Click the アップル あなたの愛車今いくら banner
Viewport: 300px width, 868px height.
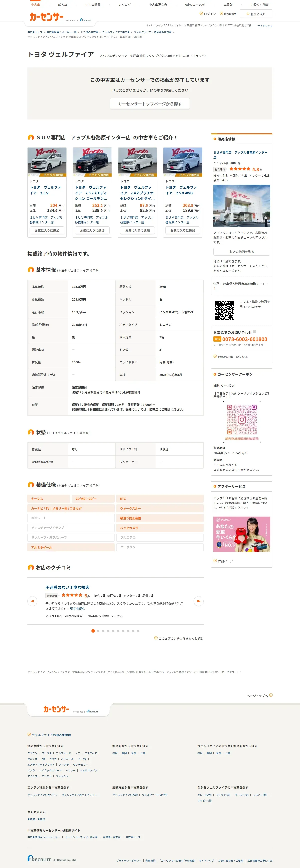(242, 534)
